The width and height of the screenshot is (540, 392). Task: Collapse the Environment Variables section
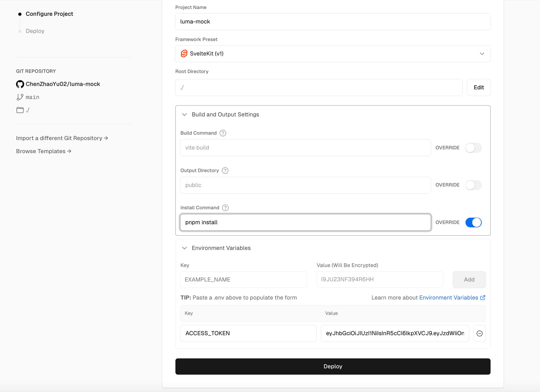(x=184, y=248)
